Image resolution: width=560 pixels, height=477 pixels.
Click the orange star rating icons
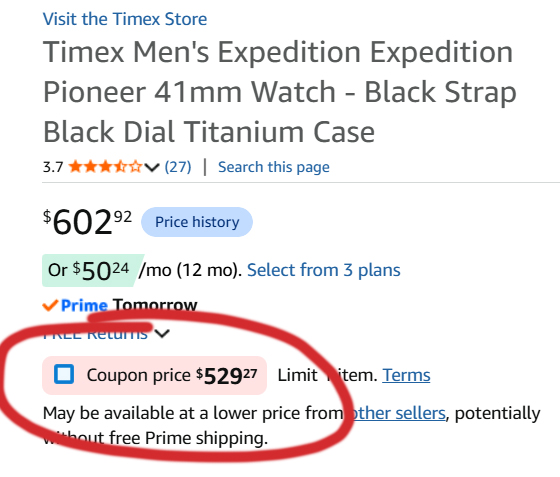click(x=105, y=167)
